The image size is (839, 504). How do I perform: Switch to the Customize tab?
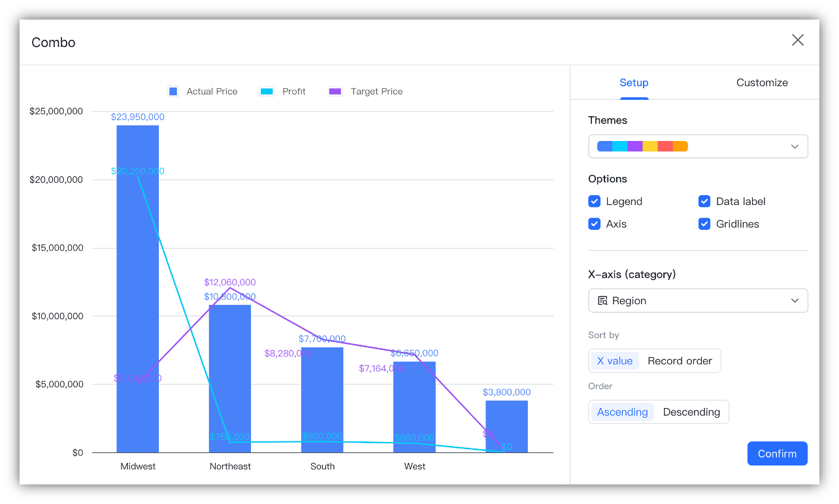tap(762, 82)
